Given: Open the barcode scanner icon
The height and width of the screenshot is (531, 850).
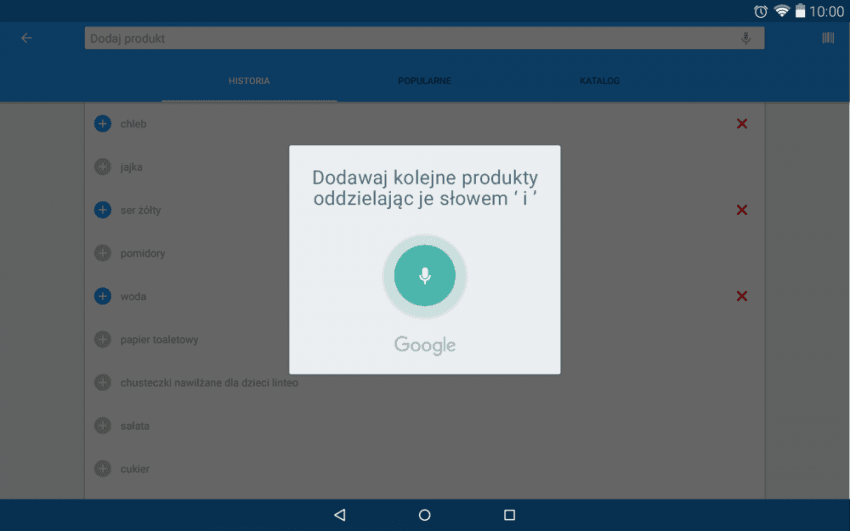Looking at the screenshot, I should click(828, 38).
